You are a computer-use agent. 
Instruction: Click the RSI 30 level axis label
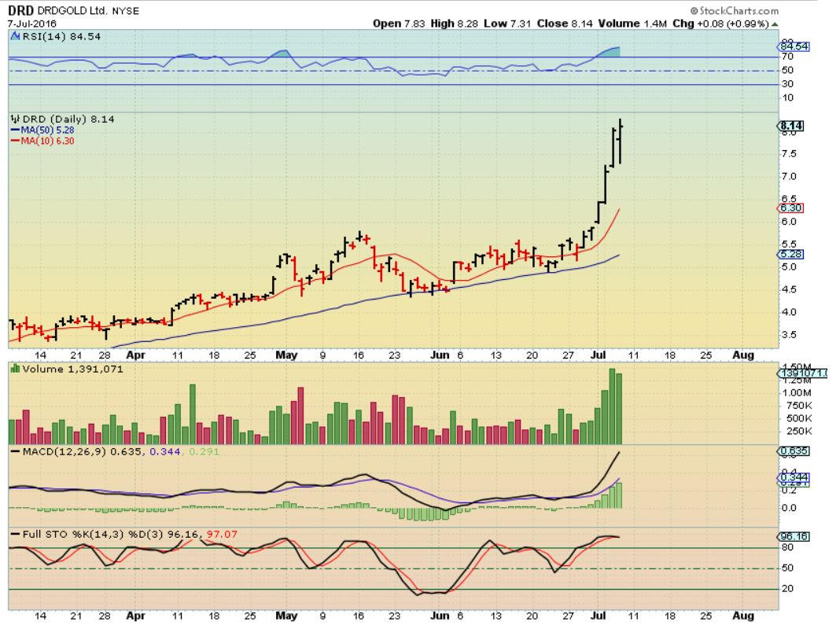point(787,84)
